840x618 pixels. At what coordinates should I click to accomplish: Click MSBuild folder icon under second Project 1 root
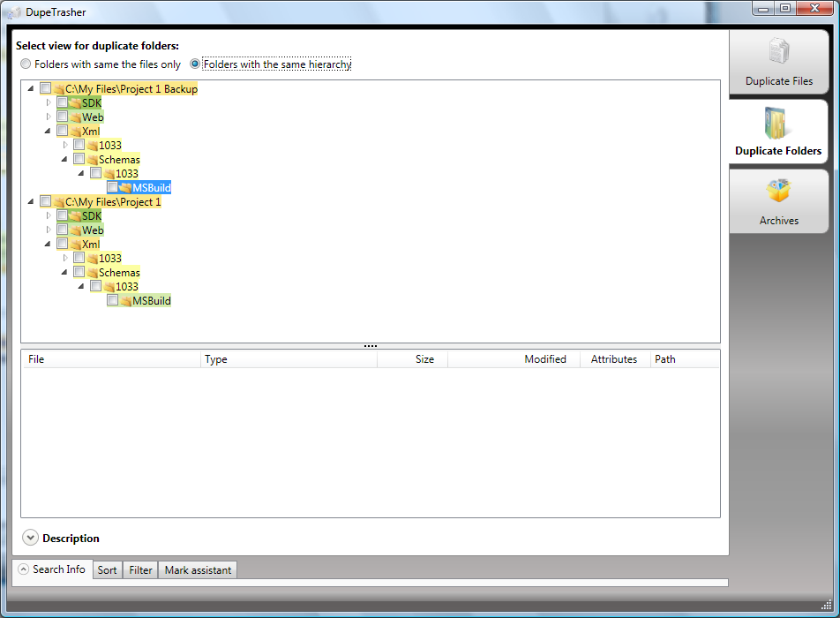126,301
